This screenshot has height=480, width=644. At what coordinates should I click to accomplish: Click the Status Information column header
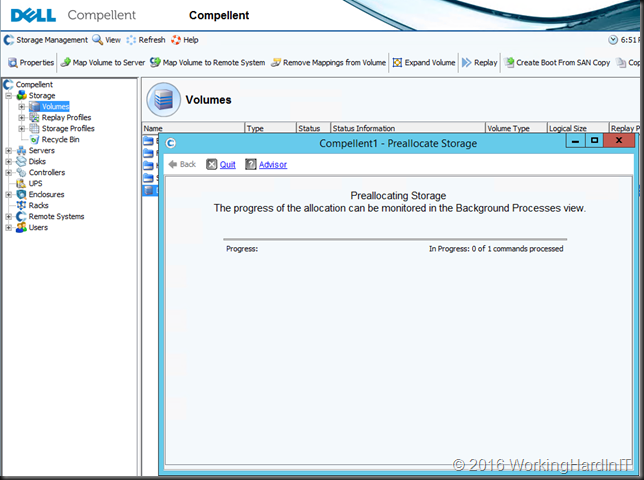[408, 128]
